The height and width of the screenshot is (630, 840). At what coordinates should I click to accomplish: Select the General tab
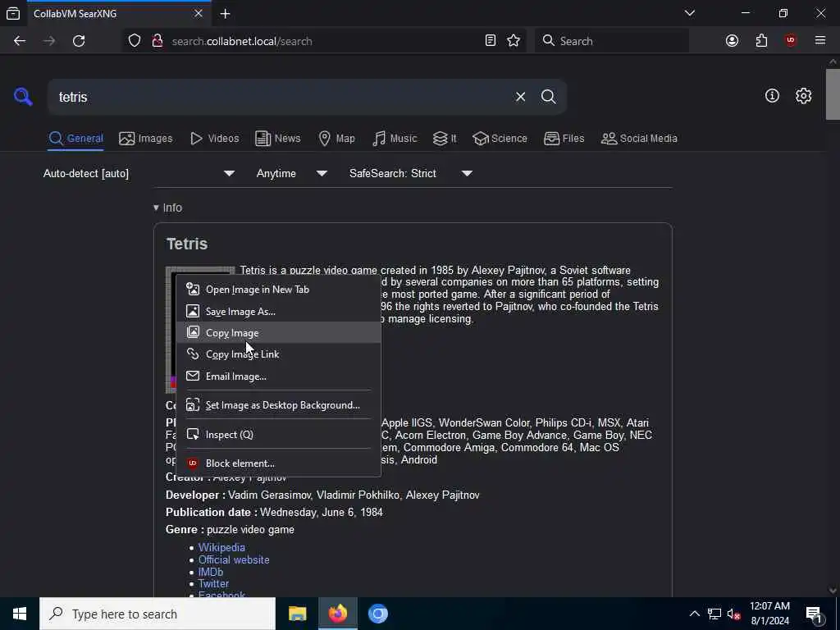click(75, 138)
